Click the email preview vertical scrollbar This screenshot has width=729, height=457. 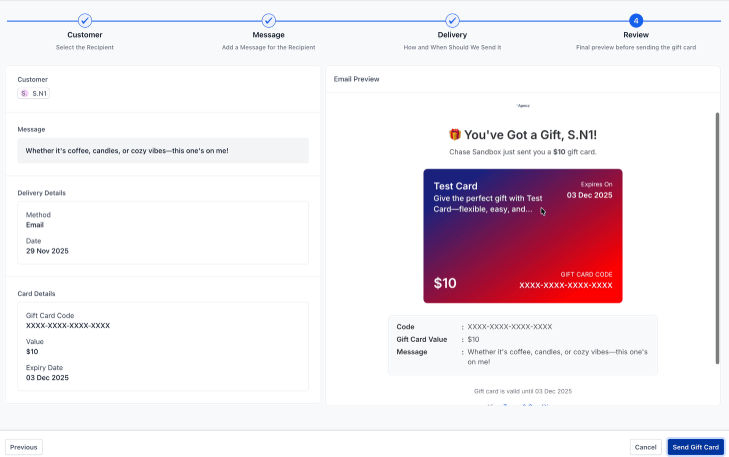715,240
